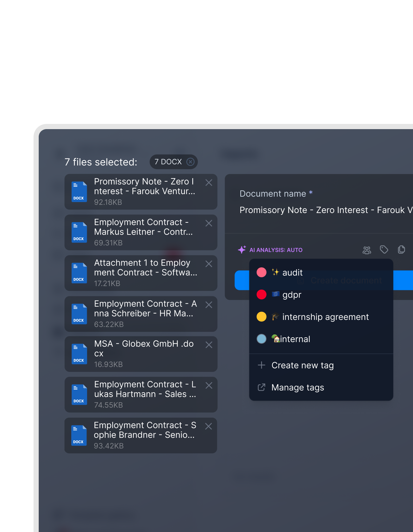
Task: Click the plus icon for new tag
Action: [261, 365]
